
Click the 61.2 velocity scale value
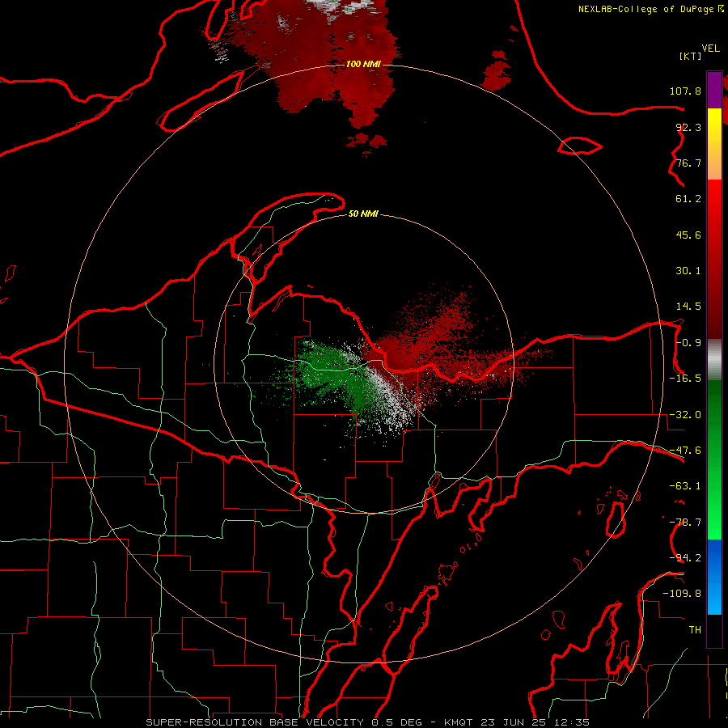tap(688, 199)
